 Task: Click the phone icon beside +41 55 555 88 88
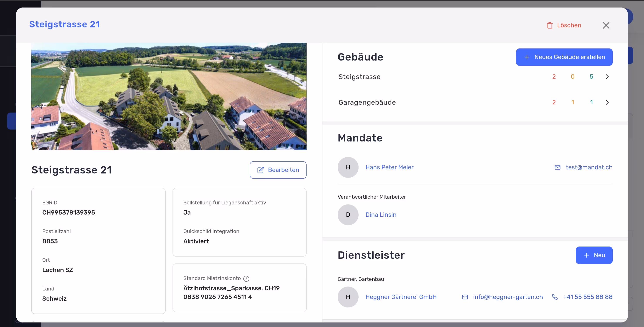coord(555,297)
